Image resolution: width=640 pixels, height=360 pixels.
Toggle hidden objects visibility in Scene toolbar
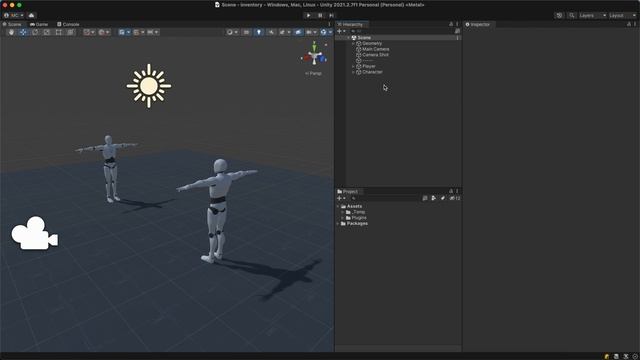coord(298,32)
